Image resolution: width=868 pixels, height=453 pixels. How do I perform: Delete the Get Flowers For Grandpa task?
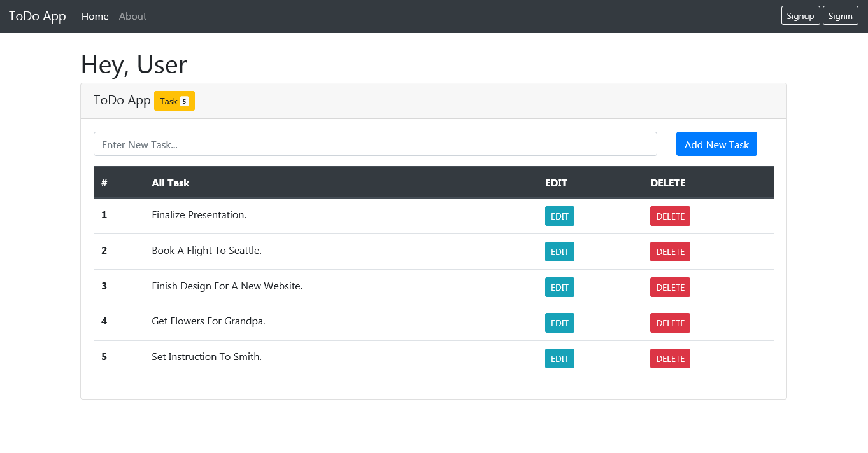670,323
